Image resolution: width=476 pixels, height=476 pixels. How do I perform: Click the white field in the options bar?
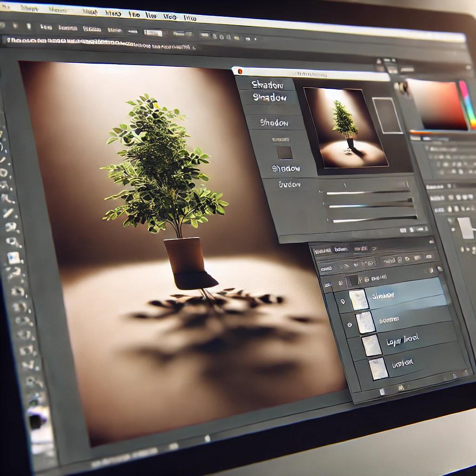(153, 33)
